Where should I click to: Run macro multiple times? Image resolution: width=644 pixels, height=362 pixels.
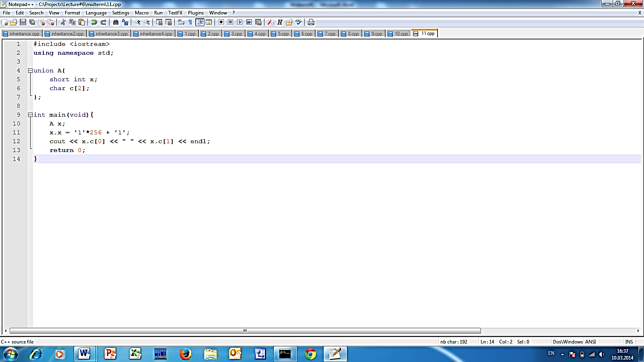[x=249, y=23]
